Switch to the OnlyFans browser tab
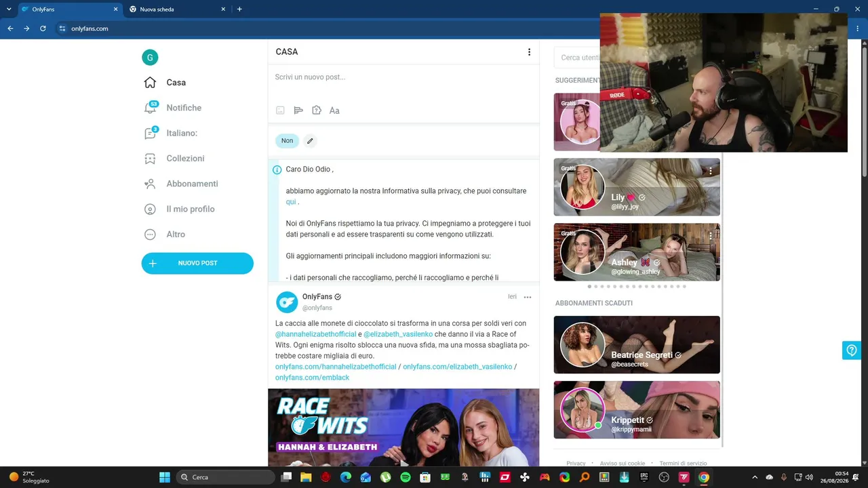This screenshot has width=868, height=488. pyautogui.click(x=71, y=9)
